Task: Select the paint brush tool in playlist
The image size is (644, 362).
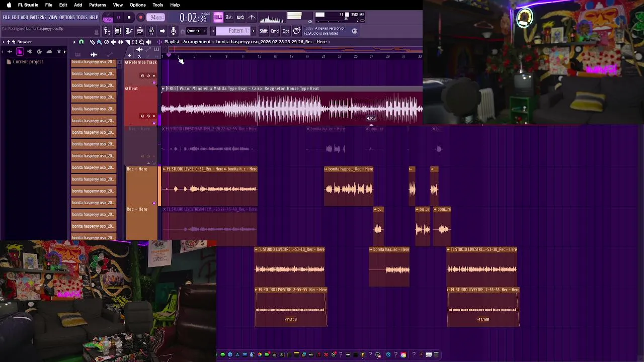Action: pos(99,42)
